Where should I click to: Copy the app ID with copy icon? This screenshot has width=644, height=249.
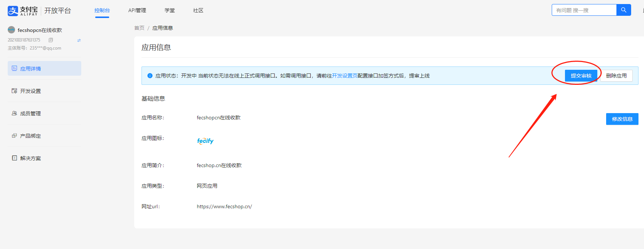(x=51, y=40)
